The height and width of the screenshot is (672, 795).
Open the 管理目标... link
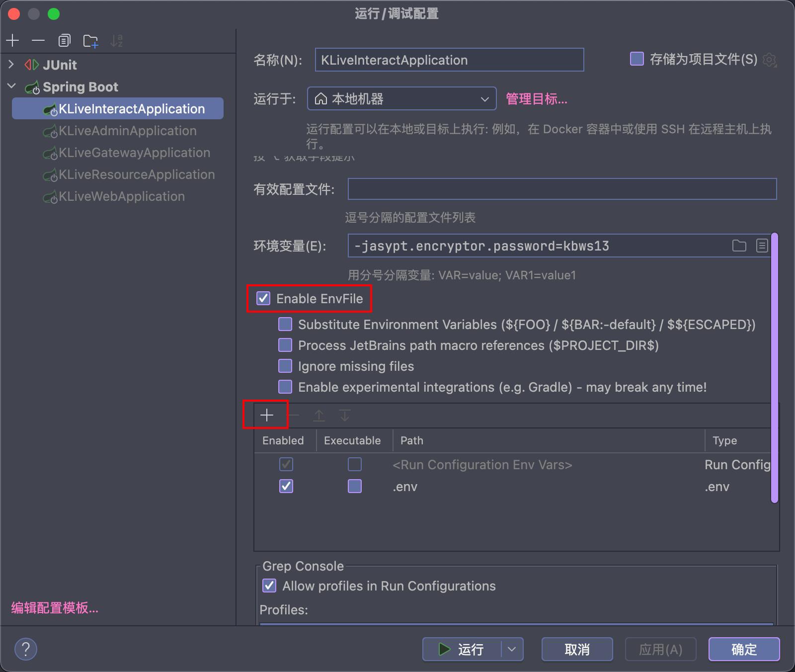point(537,99)
